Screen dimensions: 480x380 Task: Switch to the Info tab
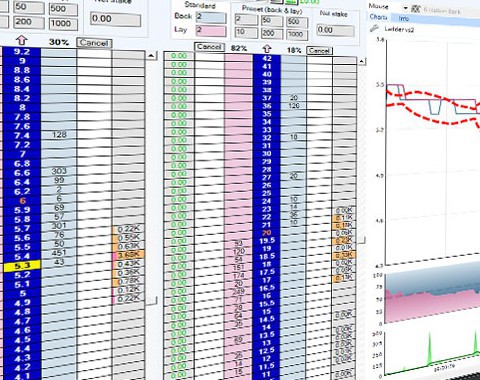pos(404,19)
